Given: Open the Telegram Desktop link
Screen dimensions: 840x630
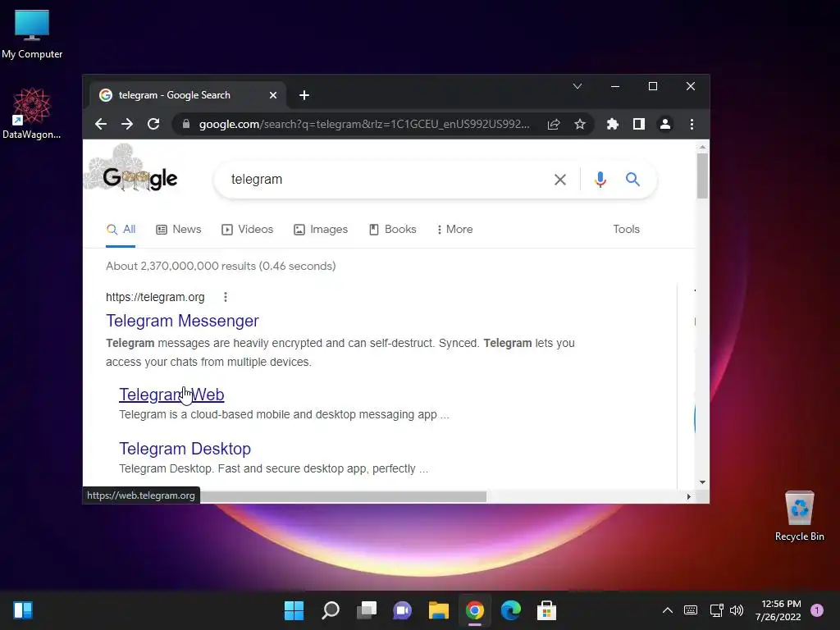Looking at the screenshot, I should tap(185, 449).
